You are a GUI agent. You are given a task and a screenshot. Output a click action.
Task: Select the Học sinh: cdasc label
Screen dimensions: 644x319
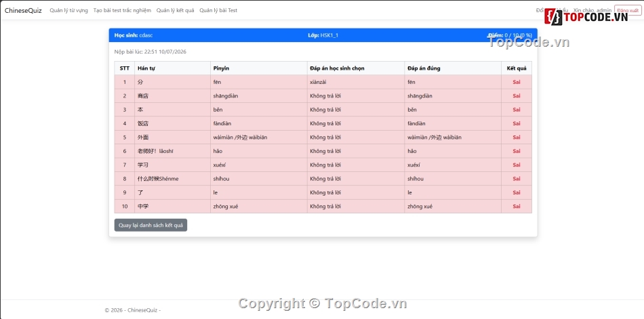(134, 35)
